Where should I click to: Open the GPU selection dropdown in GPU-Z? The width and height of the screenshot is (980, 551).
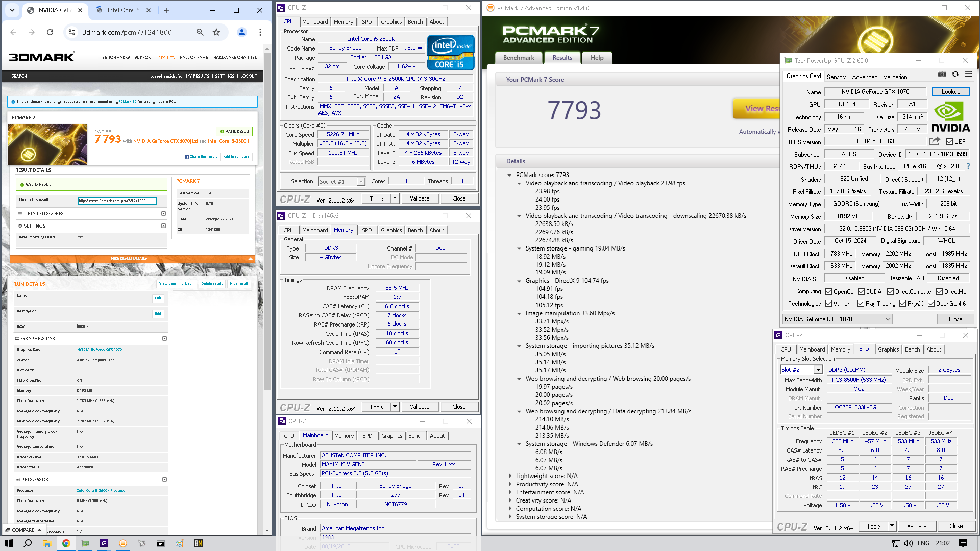point(837,319)
